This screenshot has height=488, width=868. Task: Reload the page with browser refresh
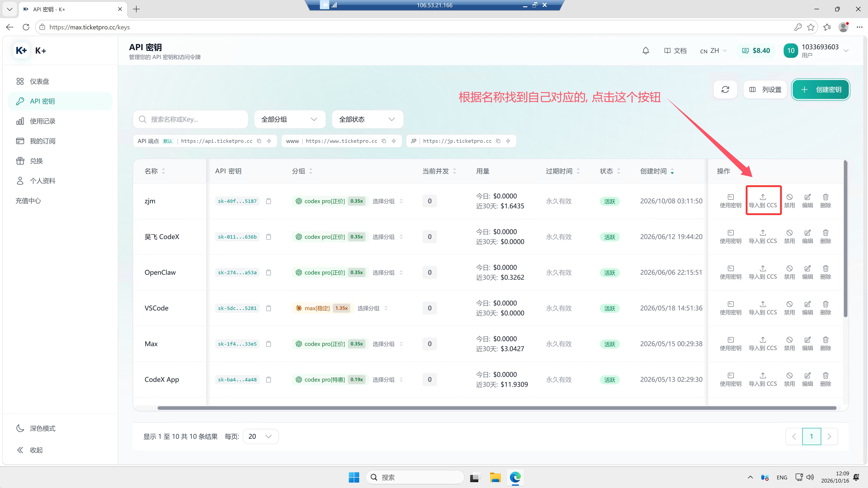coord(26,27)
